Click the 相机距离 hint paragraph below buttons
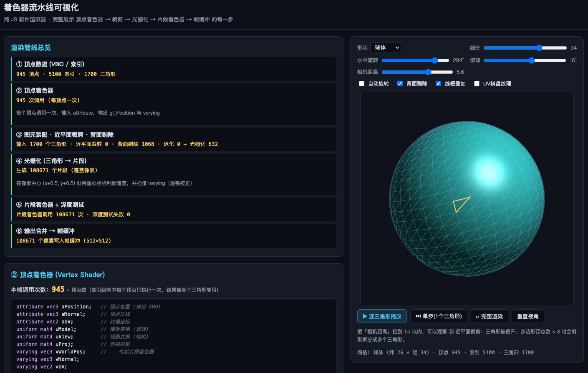Viewport: 588px width, 373px height. 467,335
